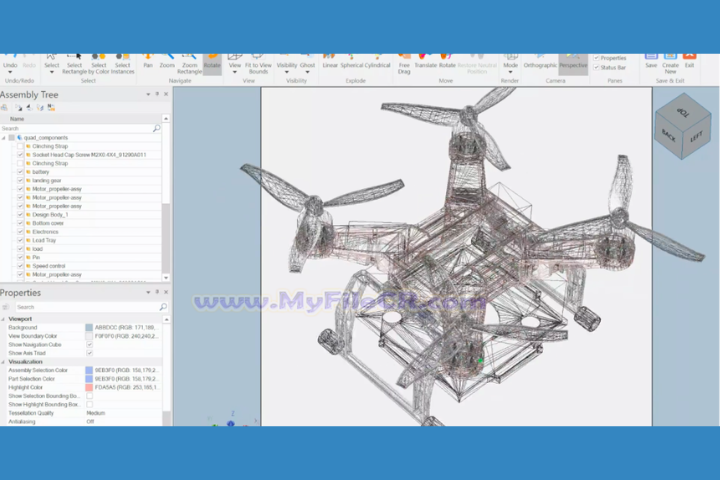Screen dimensions: 720x480
Task: Toggle the Status Bar pane checkbox
Action: click(x=596, y=67)
